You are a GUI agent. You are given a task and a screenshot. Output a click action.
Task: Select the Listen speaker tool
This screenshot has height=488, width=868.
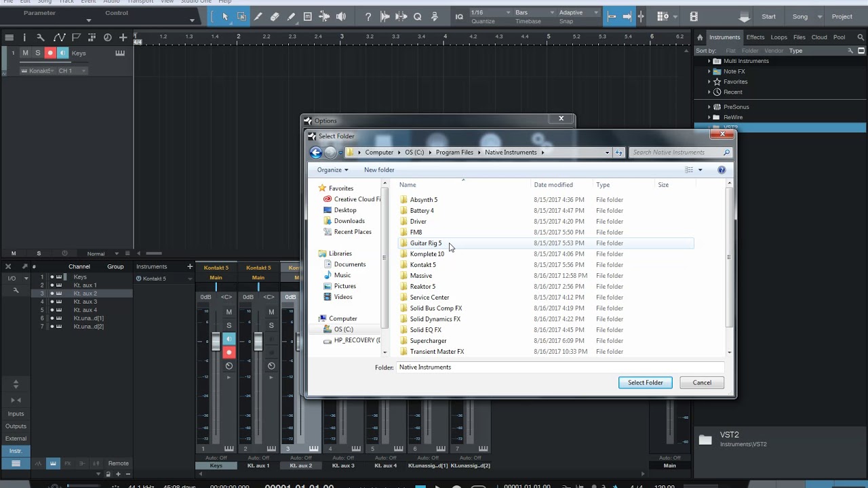(341, 16)
